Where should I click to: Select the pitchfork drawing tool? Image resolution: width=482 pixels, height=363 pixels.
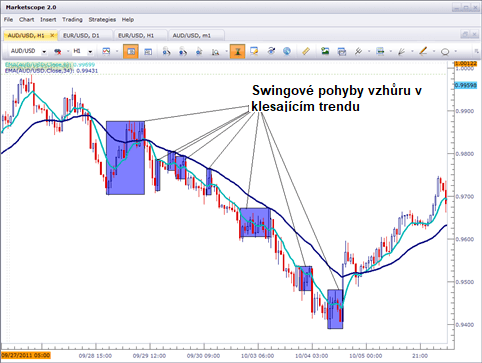[x=358, y=51]
